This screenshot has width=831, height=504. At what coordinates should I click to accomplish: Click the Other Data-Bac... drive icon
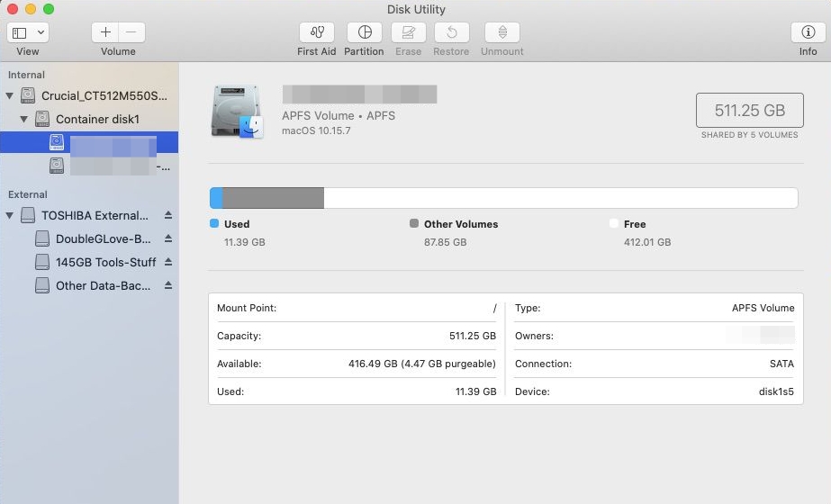coord(42,285)
